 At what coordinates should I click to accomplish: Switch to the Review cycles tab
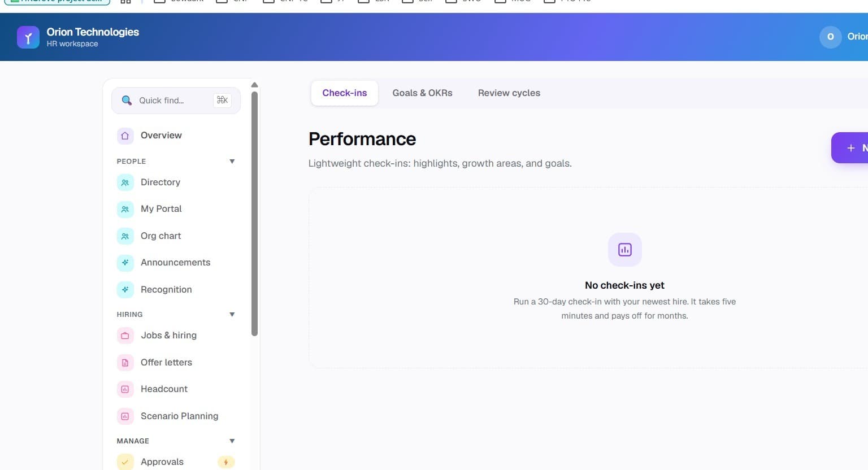pyautogui.click(x=509, y=93)
